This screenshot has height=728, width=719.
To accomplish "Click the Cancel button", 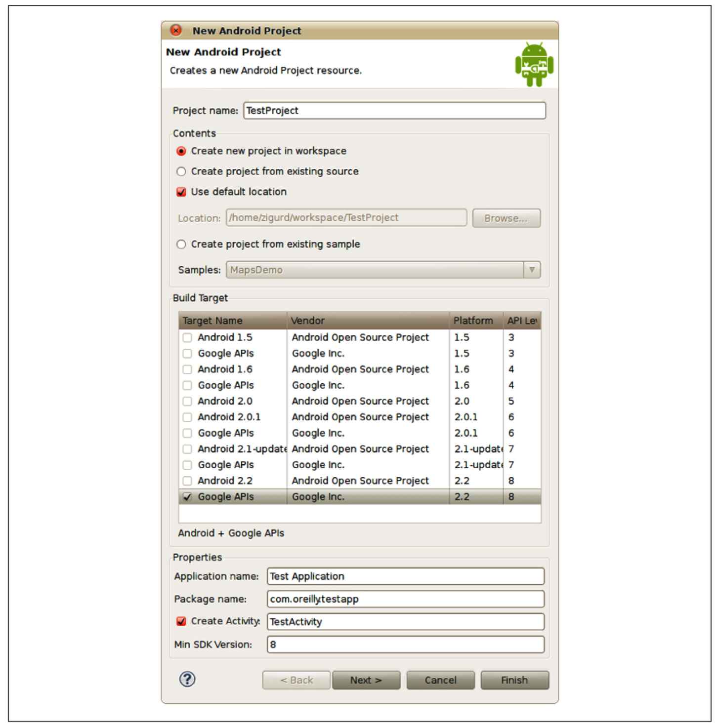I will point(440,680).
